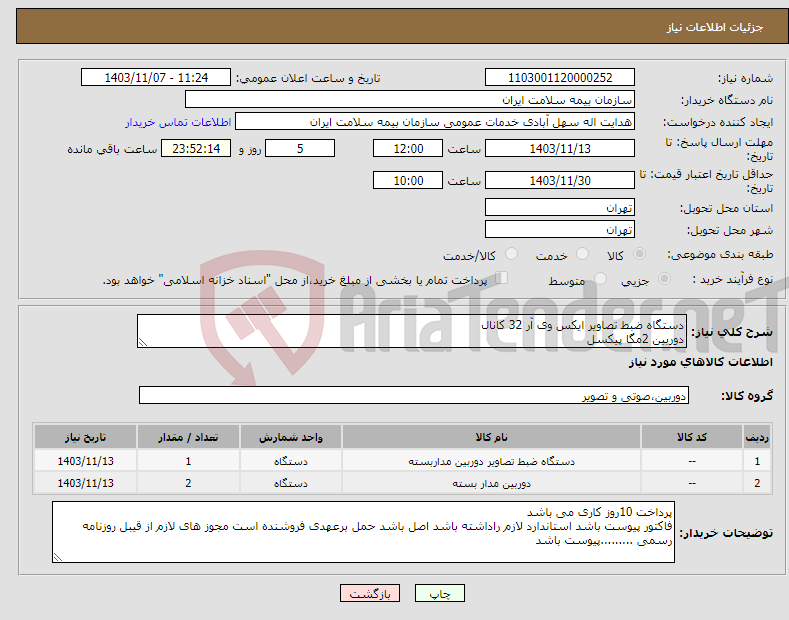Viewport: 789px width, 620px height.
Task: Click the شماره نیاز label
Action: tap(745, 78)
